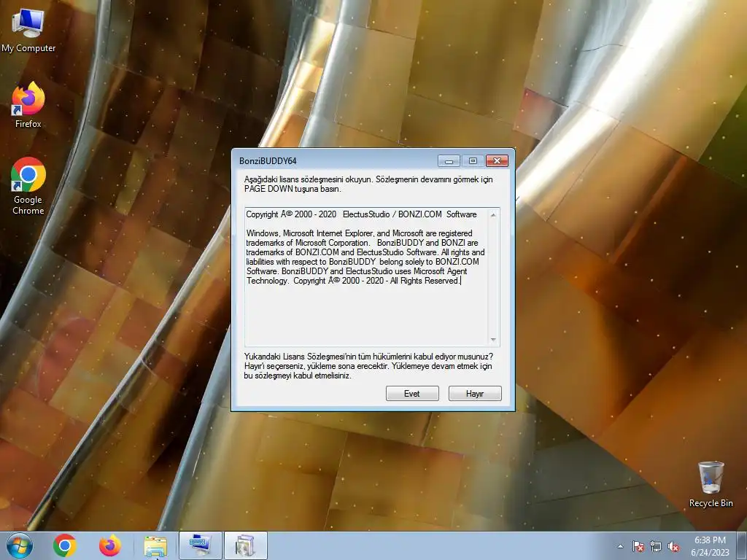Open the network status tray icon
This screenshot has height=560, width=747.
pos(656,546)
